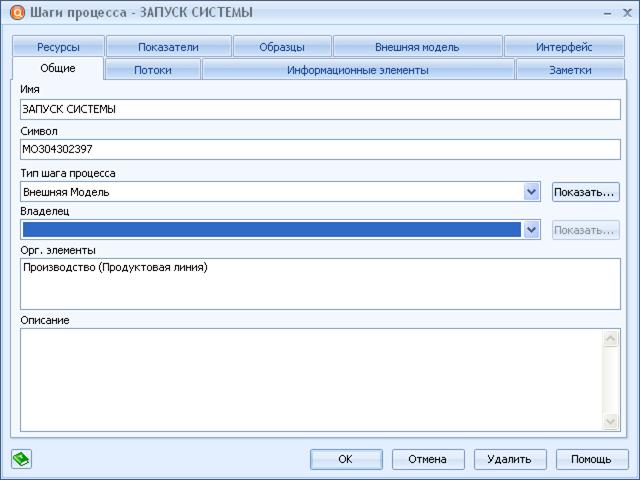Viewport: 640px width, 480px height.
Task: Click the Внешняя Модель combo box
Action: pyautogui.click(x=280, y=192)
